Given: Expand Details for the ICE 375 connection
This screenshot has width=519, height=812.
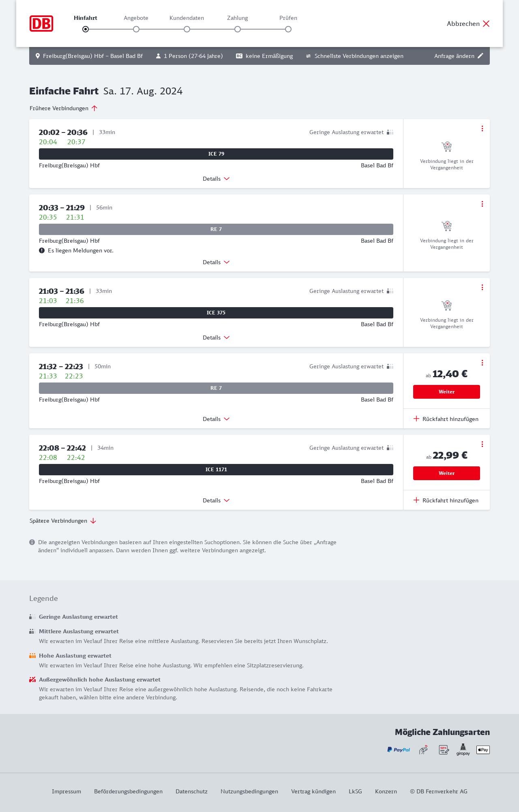Looking at the screenshot, I should coord(216,338).
